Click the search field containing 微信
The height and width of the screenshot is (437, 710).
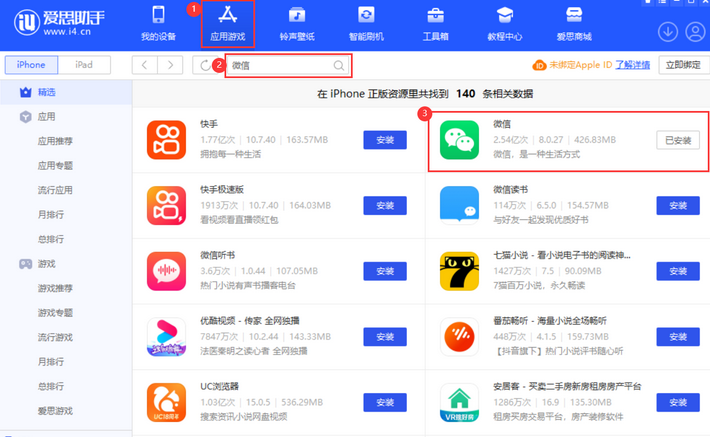pyautogui.click(x=288, y=66)
